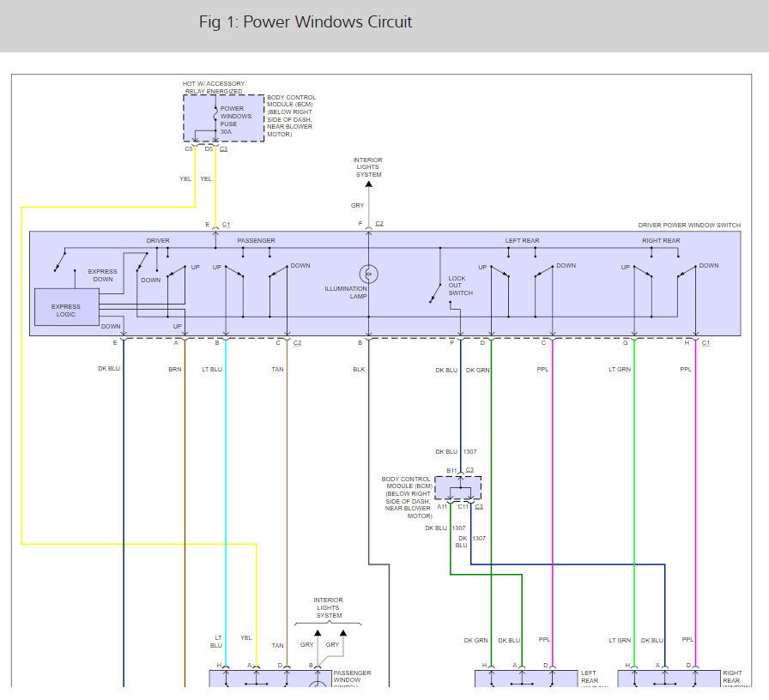Screen dimensions: 769x700
Task: Click the illumination lamp symbol
Action: tap(369, 275)
